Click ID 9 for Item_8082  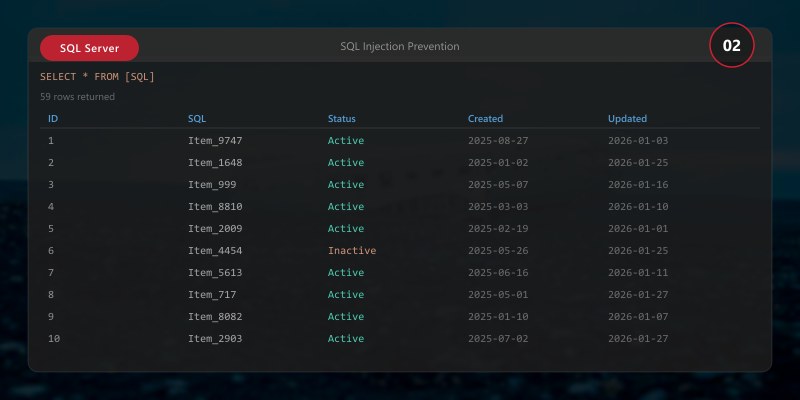[x=51, y=316]
